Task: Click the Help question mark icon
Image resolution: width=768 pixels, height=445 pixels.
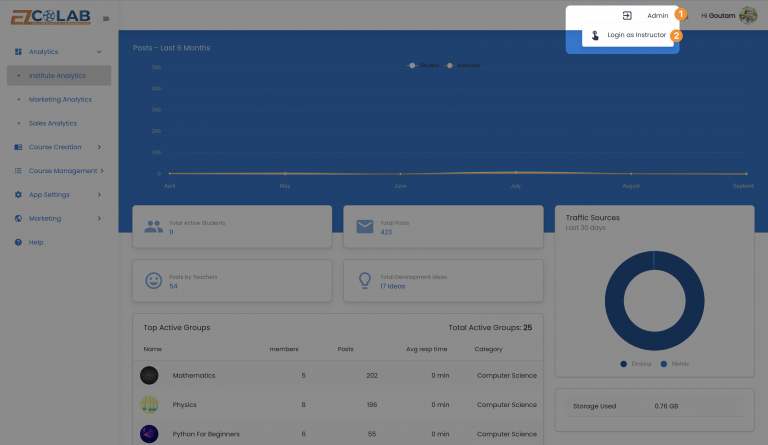Action: (18, 242)
